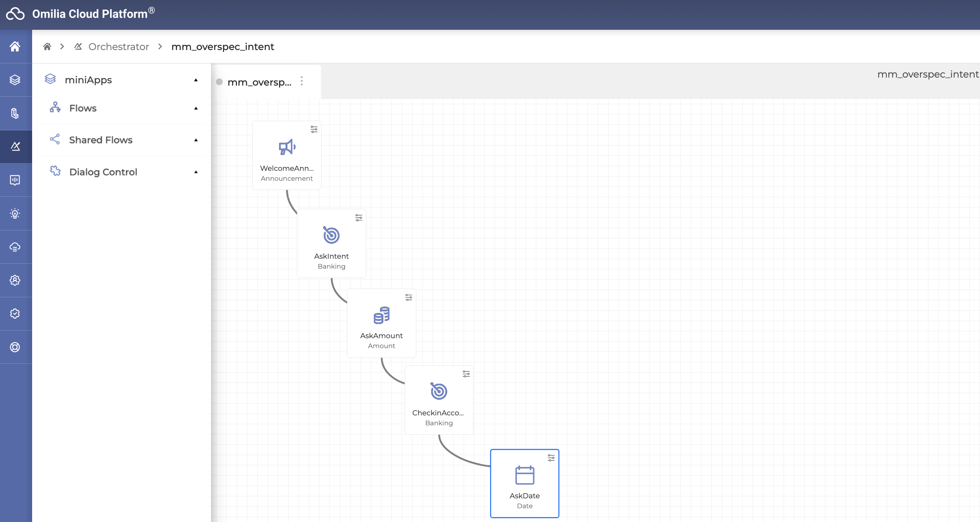Click the lifebuoy support sidebar icon
The height and width of the screenshot is (522, 980).
tap(15, 347)
